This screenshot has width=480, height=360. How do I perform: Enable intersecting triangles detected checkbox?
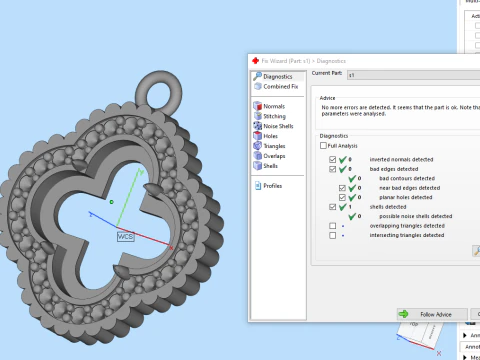tap(332, 235)
